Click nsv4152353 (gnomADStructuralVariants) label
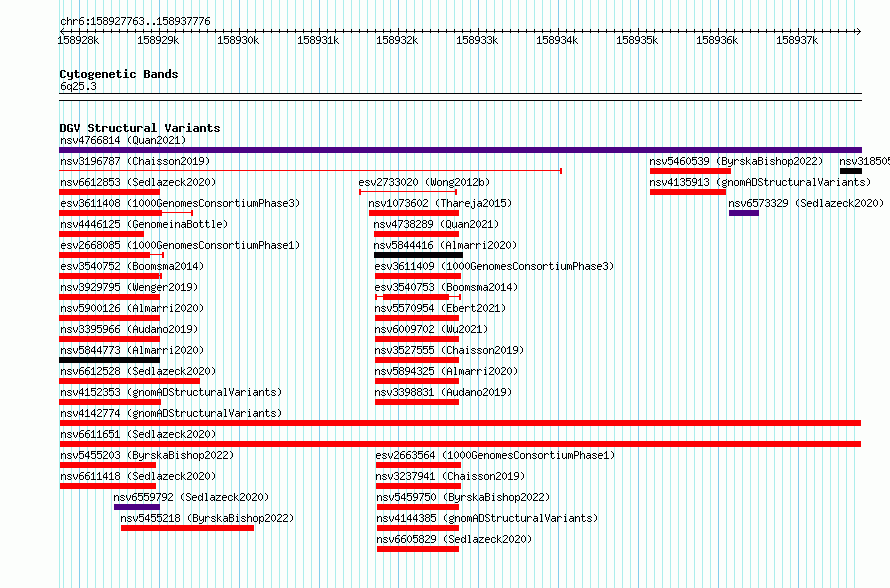 coord(171,392)
